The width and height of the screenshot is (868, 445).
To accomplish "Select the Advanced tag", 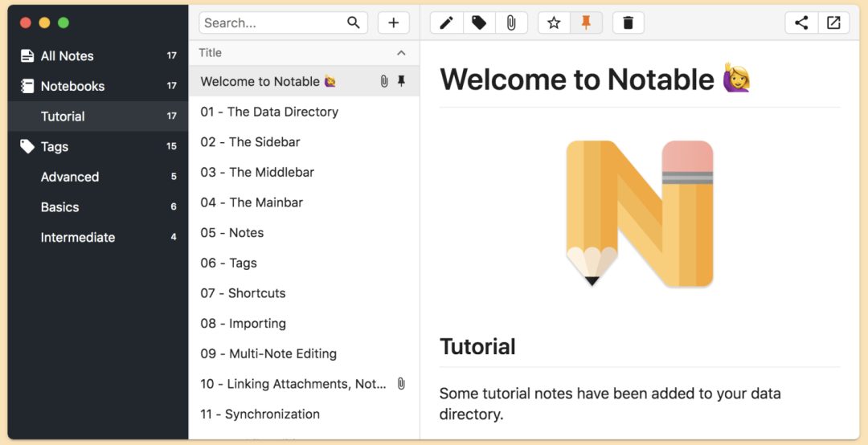I will click(70, 178).
